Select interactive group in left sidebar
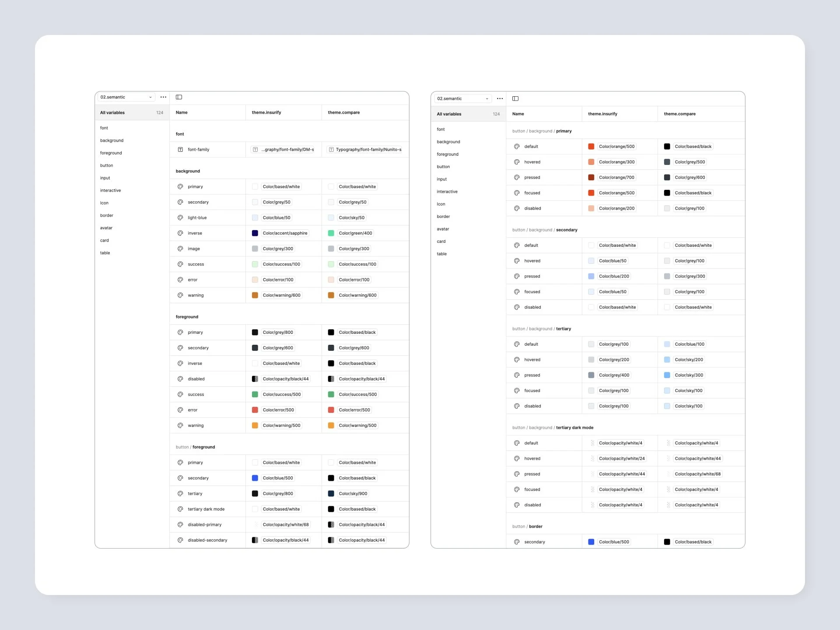The image size is (840, 630). tap(111, 191)
